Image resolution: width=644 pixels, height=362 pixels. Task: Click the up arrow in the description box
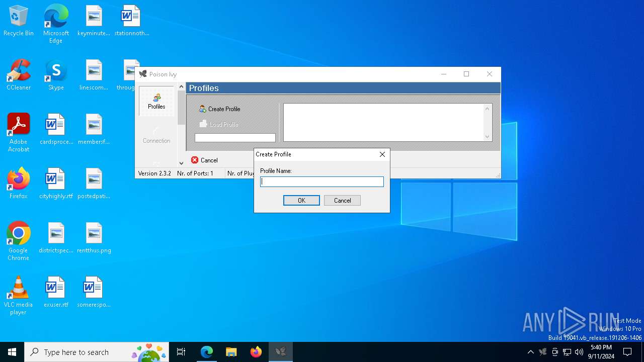pos(487,109)
